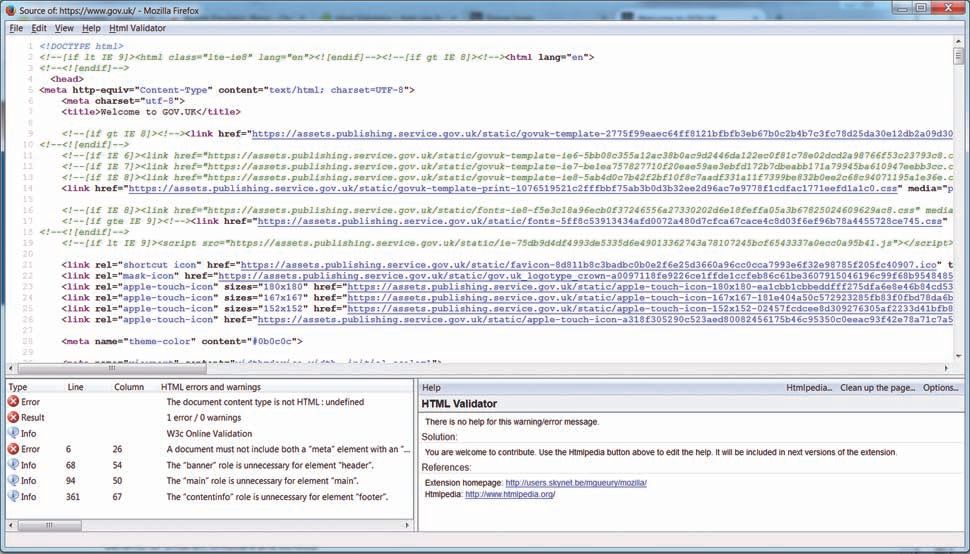The width and height of the screenshot is (970, 554).
Task: Click the red Result icon row
Action: pyautogui.click(x=13, y=417)
